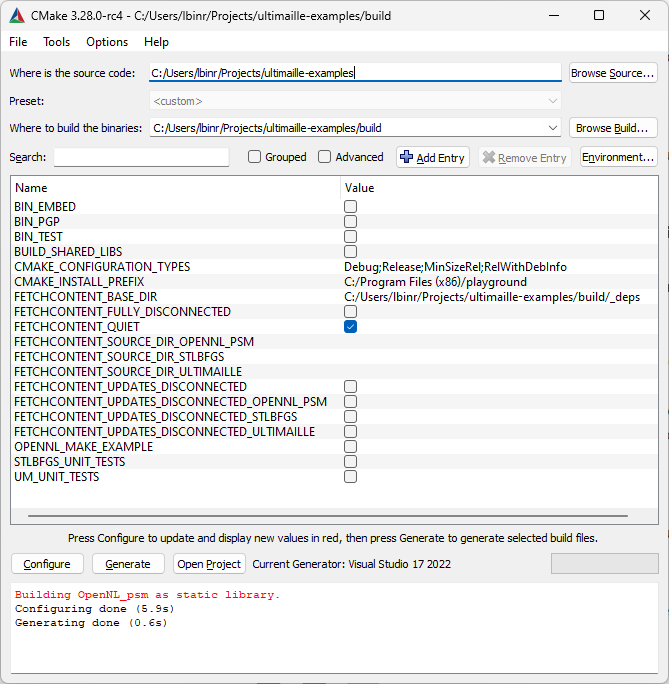Click the Add Entry plus icon button
669x684 pixels.
[433, 157]
